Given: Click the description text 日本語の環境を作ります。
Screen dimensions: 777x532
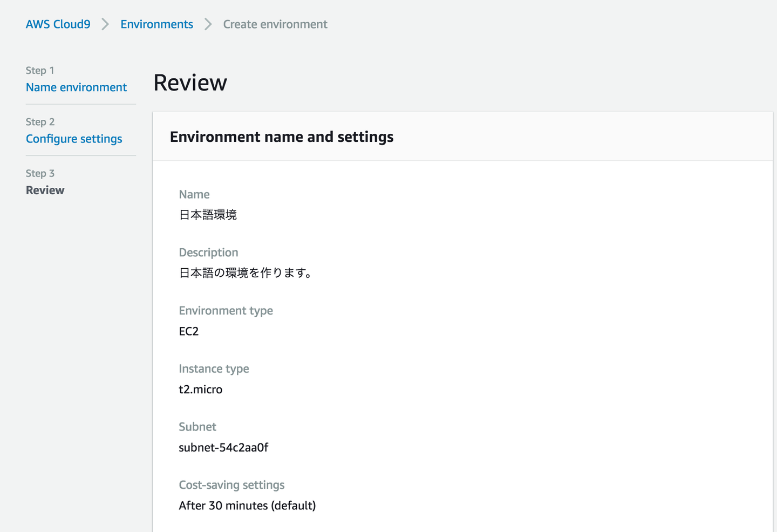Looking at the screenshot, I should (x=246, y=273).
